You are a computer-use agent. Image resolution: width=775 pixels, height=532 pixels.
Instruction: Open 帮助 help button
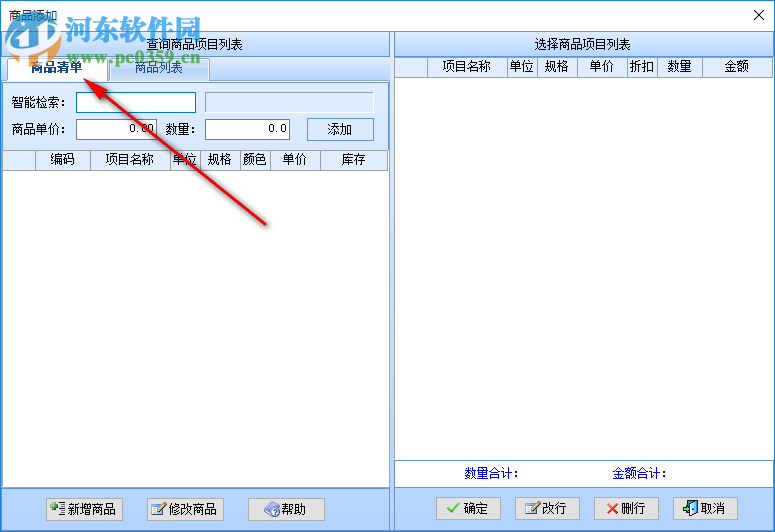point(286,509)
